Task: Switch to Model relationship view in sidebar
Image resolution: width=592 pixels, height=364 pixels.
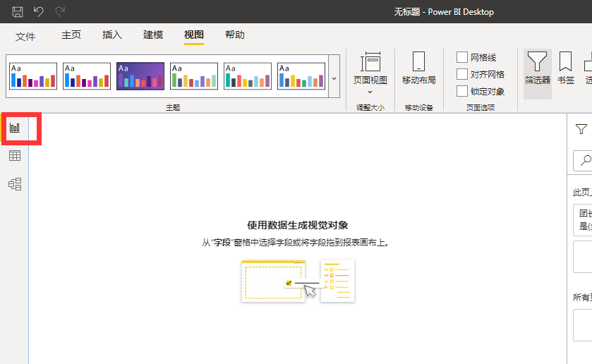Action: (15, 184)
